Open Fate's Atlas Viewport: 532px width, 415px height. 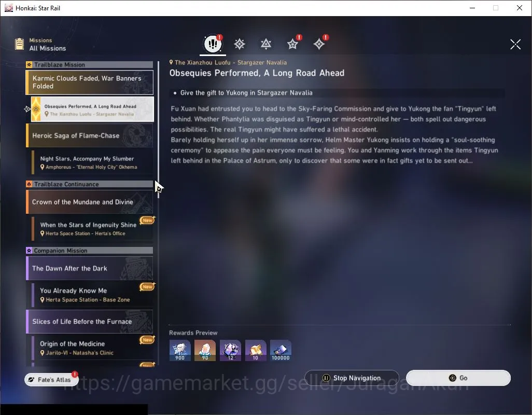(51, 380)
